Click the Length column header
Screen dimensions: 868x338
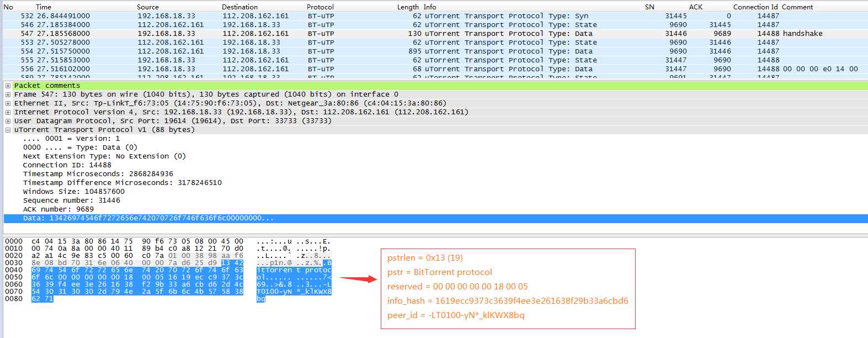click(x=408, y=7)
